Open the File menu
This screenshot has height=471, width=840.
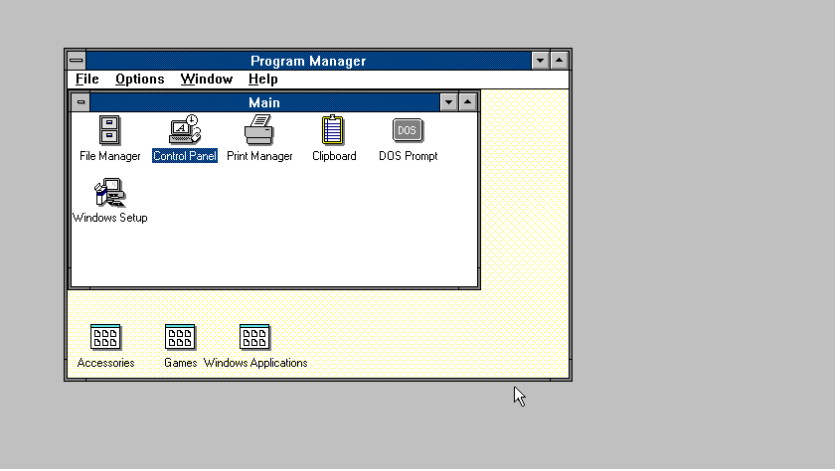(x=87, y=79)
